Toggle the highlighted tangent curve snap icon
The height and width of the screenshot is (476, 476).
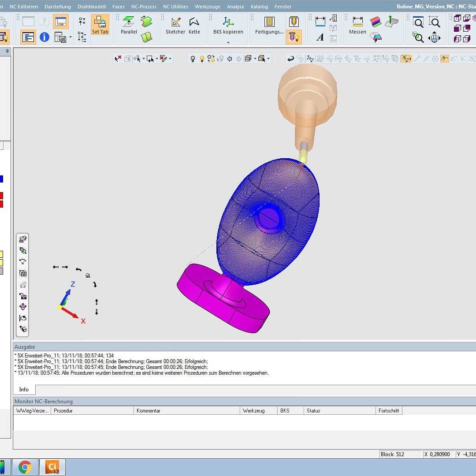(x=444, y=58)
